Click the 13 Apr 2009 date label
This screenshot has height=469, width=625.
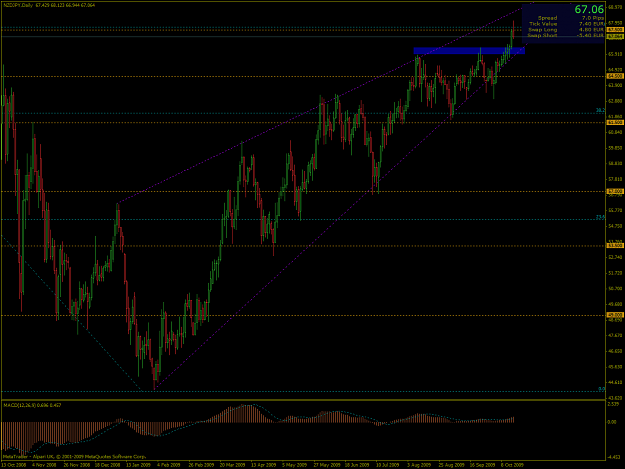tap(263, 465)
